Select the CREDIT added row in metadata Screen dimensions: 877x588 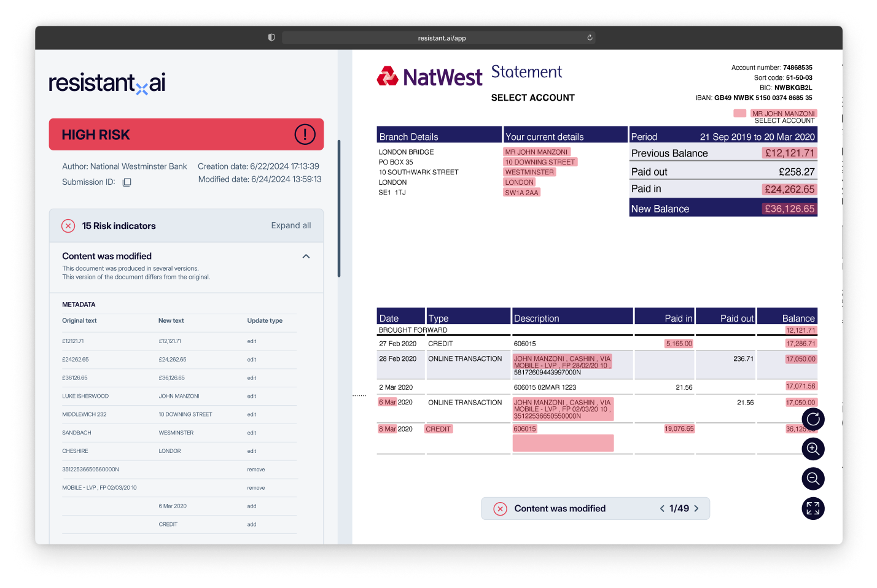tap(179, 525)
